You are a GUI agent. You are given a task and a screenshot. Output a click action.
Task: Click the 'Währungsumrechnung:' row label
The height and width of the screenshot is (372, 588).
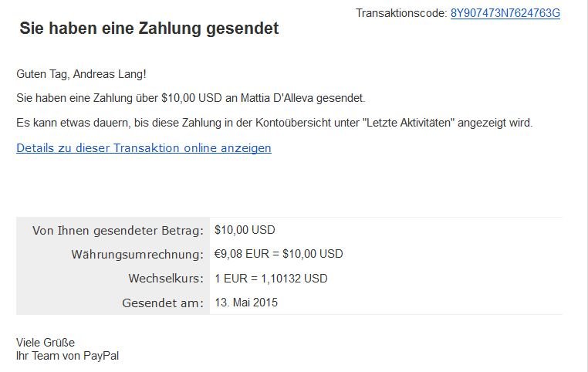click(137, 254)
